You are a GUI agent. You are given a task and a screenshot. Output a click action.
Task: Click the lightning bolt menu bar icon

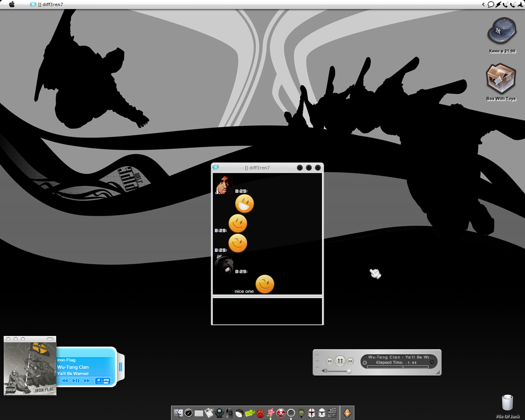(x=498, y=5)
